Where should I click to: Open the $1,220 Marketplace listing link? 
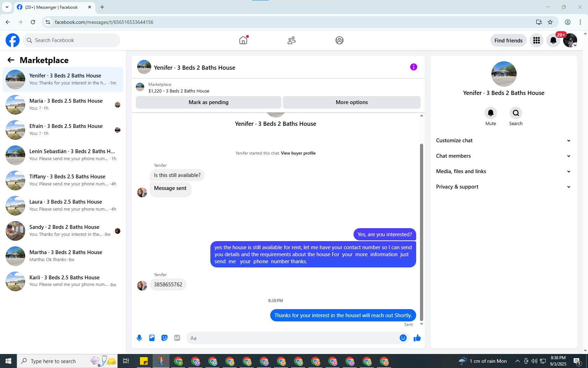click(178, 91)
